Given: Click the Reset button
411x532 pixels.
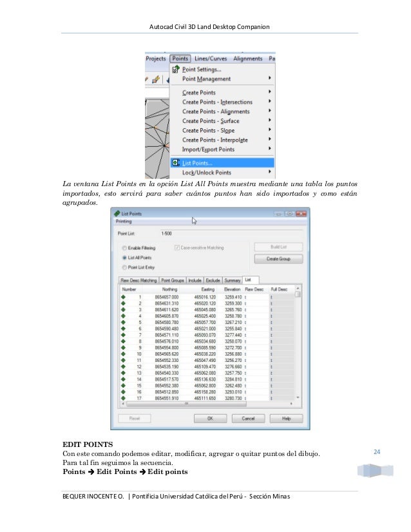Looking at the screenshot, I should 135,419.
